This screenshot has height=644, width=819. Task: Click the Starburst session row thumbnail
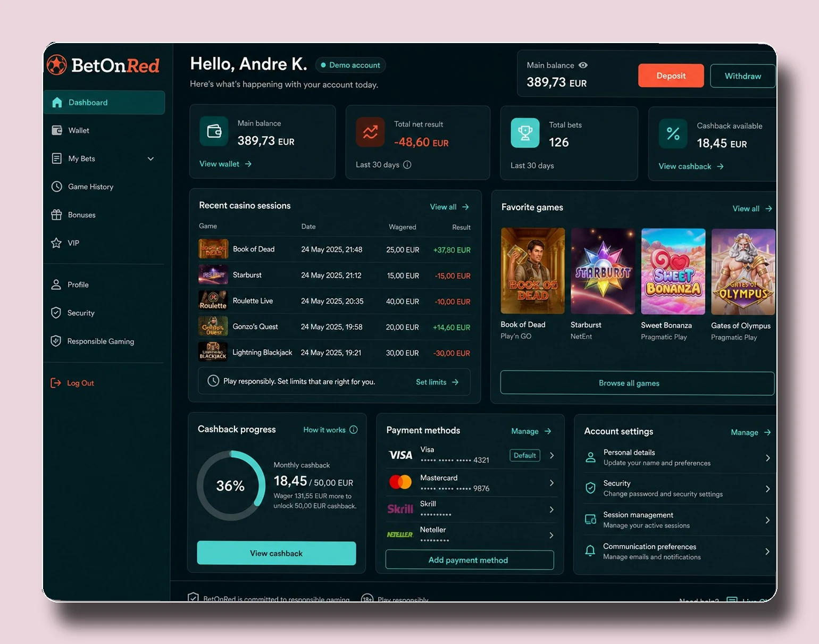213,275
